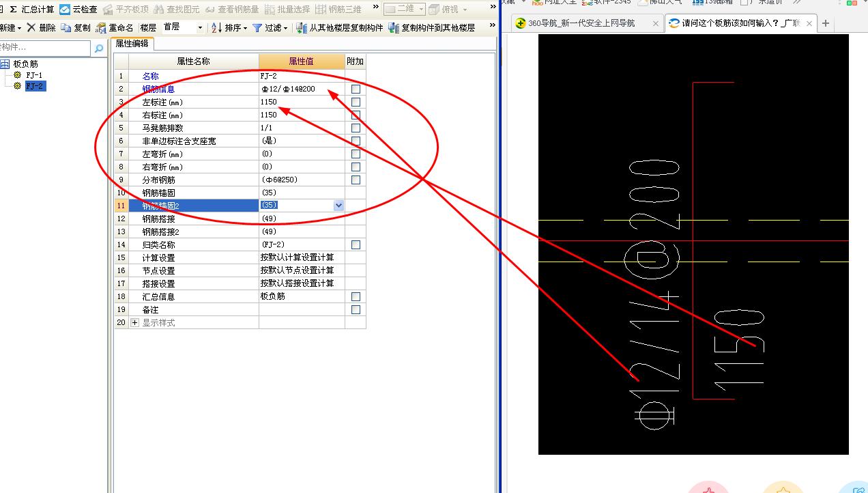This screenshot has width=868, height=493.
Task: Open the 钢筋锚固2 value dropdown arrow
Action: [x=338, y=206]
